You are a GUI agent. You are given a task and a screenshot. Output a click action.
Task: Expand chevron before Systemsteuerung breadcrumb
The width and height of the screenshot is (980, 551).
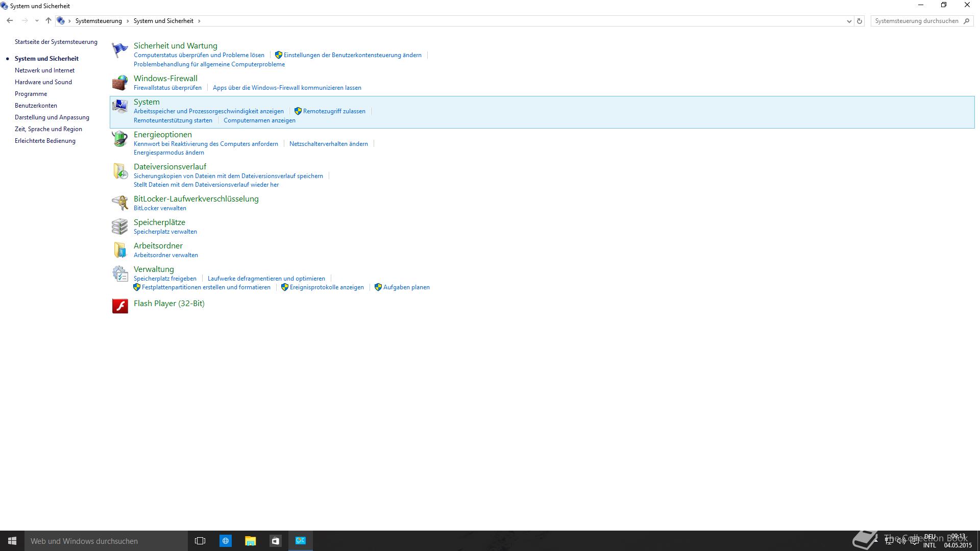pyautogui.click(x=69, y=21)
